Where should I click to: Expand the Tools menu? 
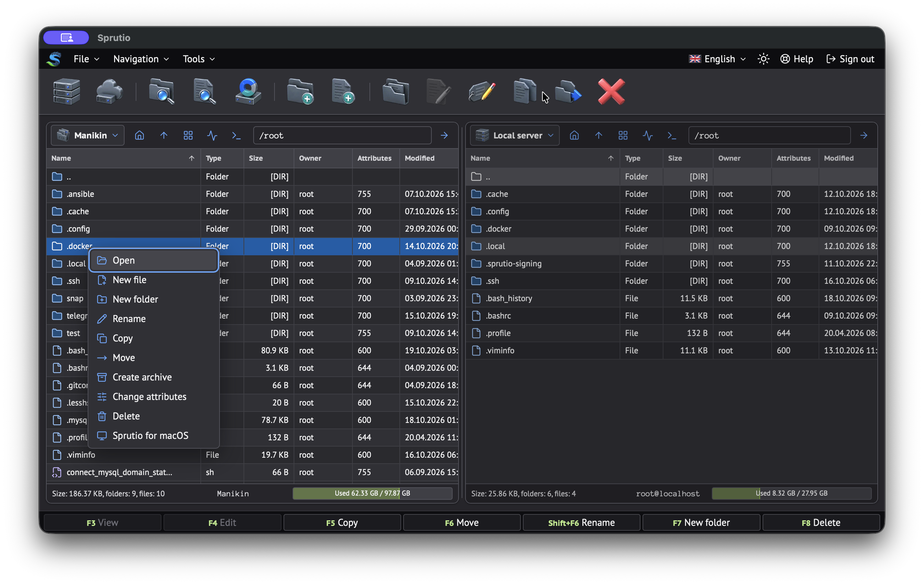[x=198, y=59]
